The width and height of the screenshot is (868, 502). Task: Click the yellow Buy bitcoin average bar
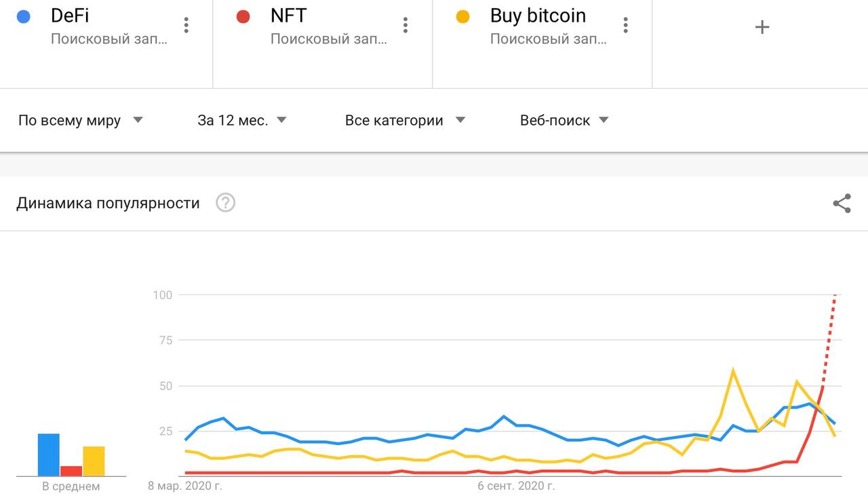tap(94, 461)
